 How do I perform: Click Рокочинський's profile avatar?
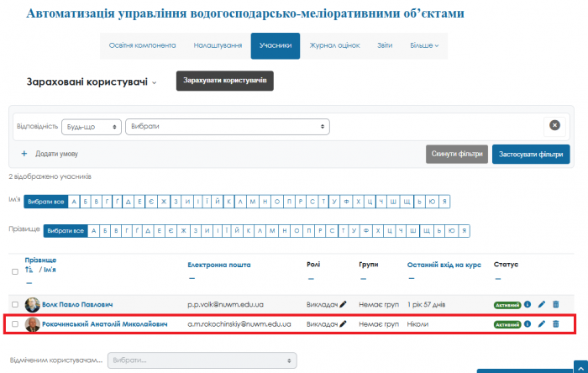click(x=32, y=324)
